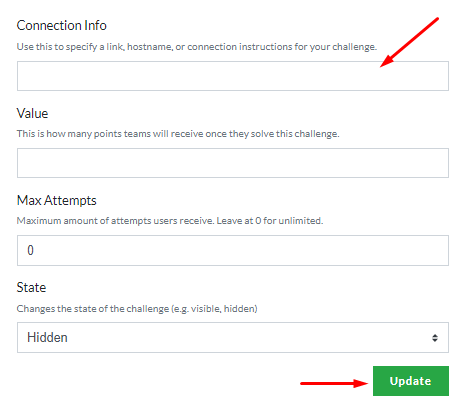Click the red arrow pointing at Connection Info field
465x412 pixels.
pyautogui.click(x=409, y=42)
